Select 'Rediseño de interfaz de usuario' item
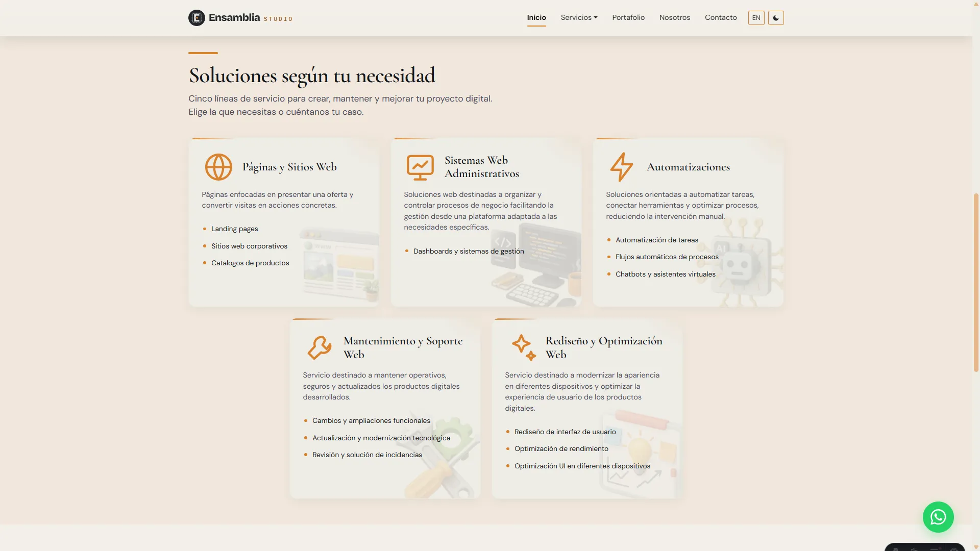Viewport: 980px width, 551px height. pyautogui.click(x=565, y=432)
